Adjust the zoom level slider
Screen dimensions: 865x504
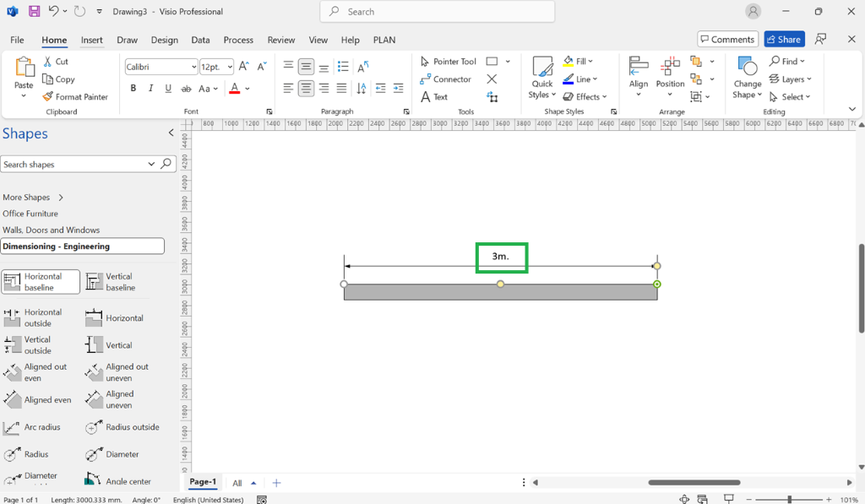790,499
